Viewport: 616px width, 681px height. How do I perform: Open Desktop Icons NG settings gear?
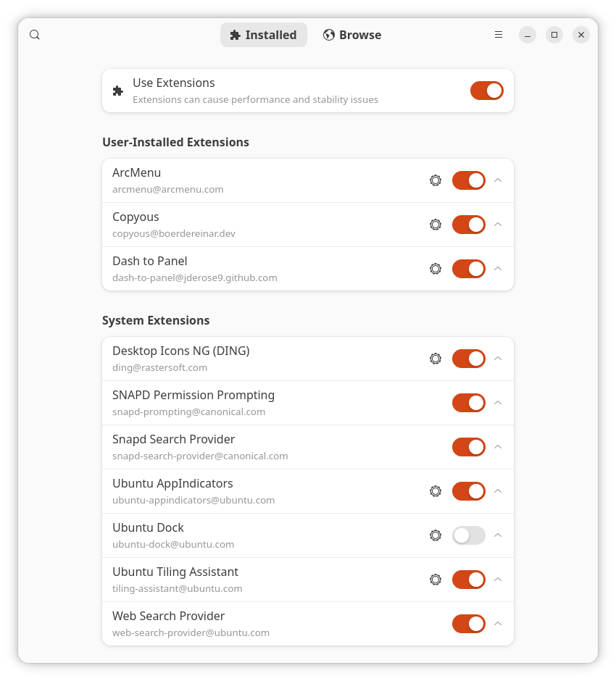pos(436,359)
